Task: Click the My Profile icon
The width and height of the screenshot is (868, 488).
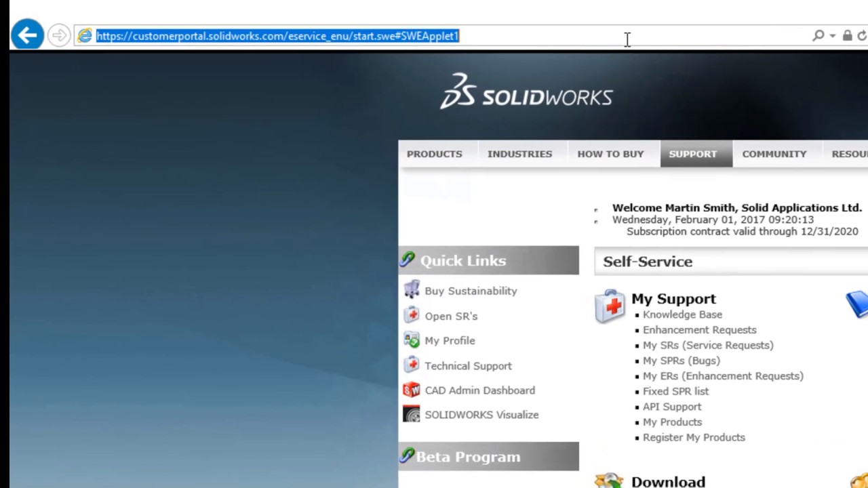Action: point(412,340)
